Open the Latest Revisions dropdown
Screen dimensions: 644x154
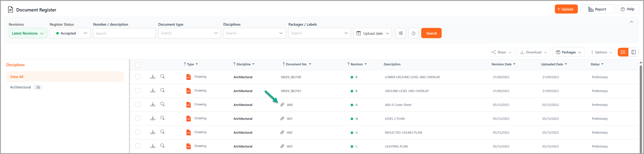[28, 33]
